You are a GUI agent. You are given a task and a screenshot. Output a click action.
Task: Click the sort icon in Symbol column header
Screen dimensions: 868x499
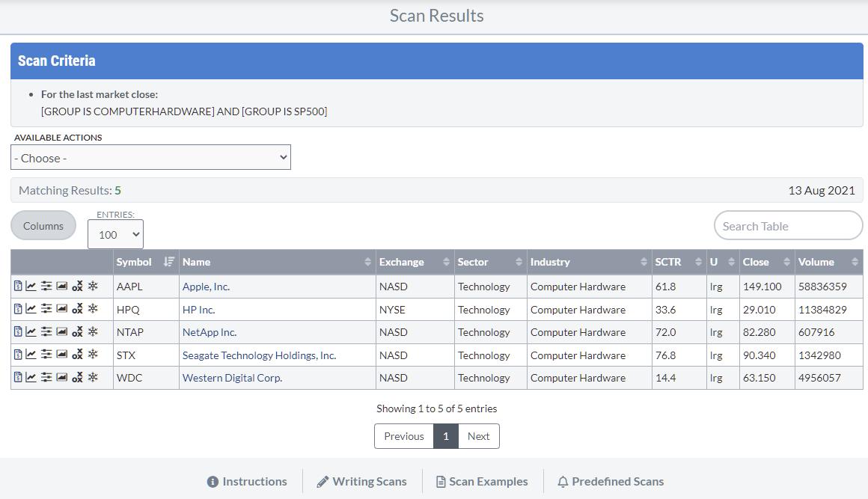pyautogui.click(x=168, y=262)
